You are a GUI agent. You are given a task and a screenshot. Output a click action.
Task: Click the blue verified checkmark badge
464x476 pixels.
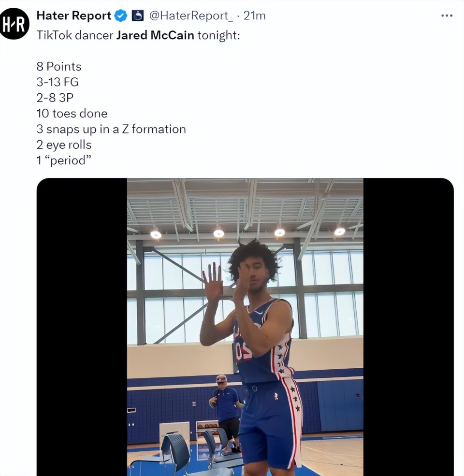(x=121, y=16)
